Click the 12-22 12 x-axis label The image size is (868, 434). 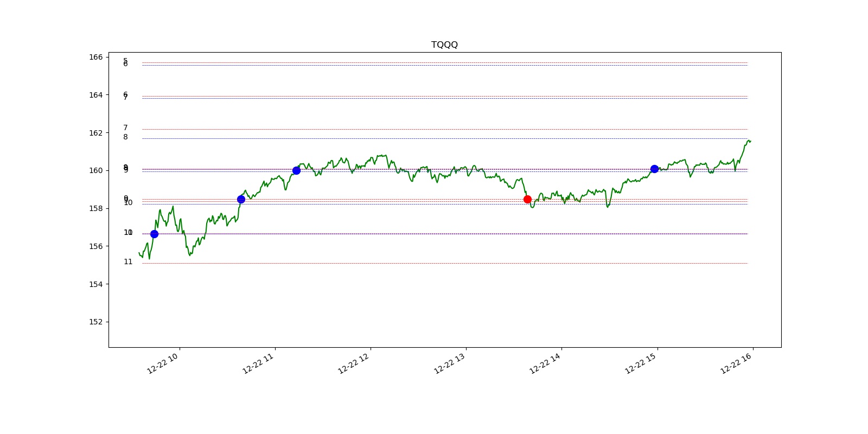[x=354, y=363]
